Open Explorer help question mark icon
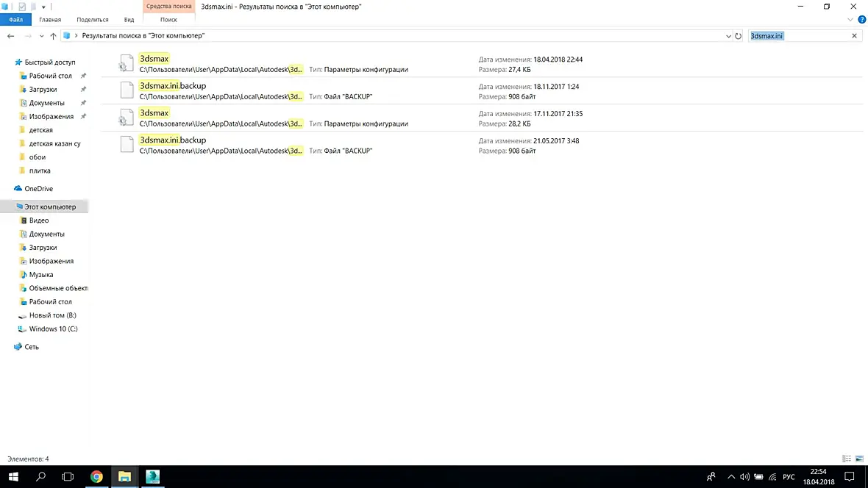 (x=862, y=19)
